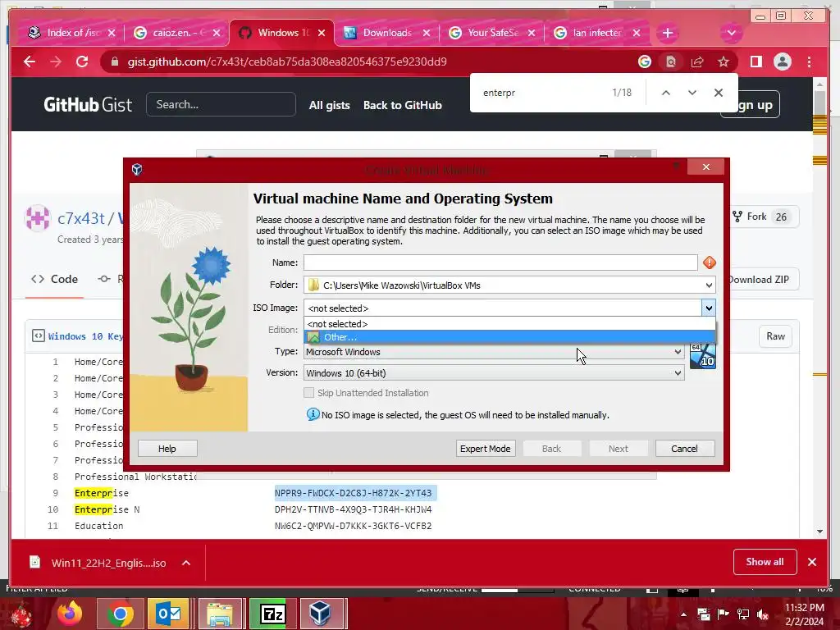Click the GitHub Gist logo

tap(88, 104)
